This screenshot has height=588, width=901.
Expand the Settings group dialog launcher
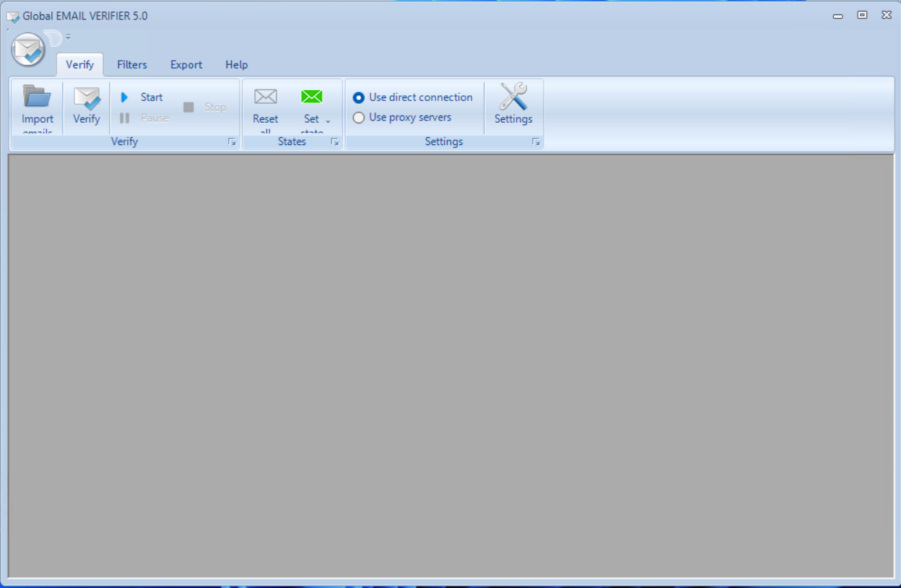point(536,142)
